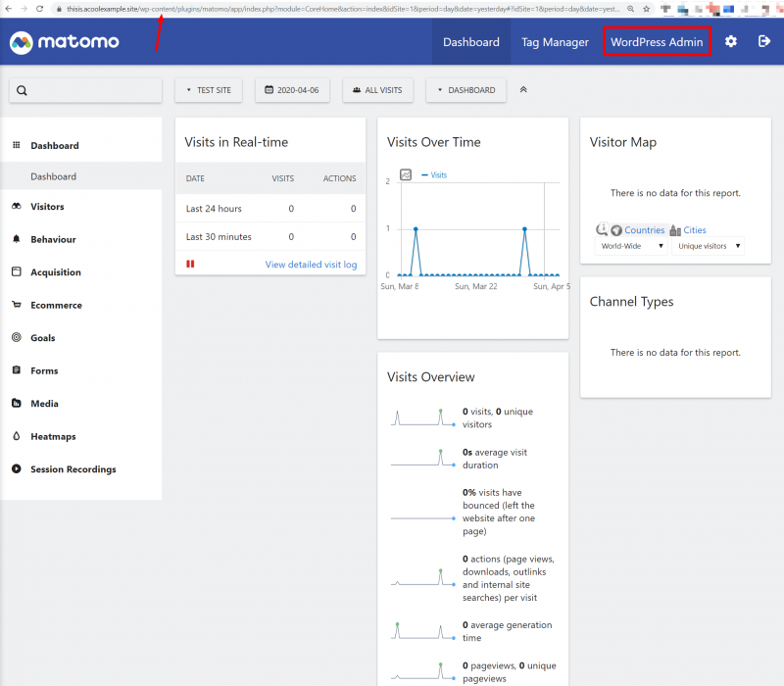Open WordPress Admin in top navigation
This screenshot has width=784, height=686.
pyautogui.click(x=657, y=42)
